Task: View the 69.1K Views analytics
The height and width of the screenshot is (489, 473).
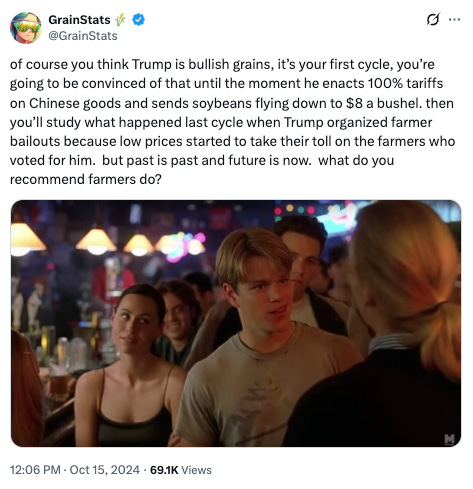Action: click(181, 470)
